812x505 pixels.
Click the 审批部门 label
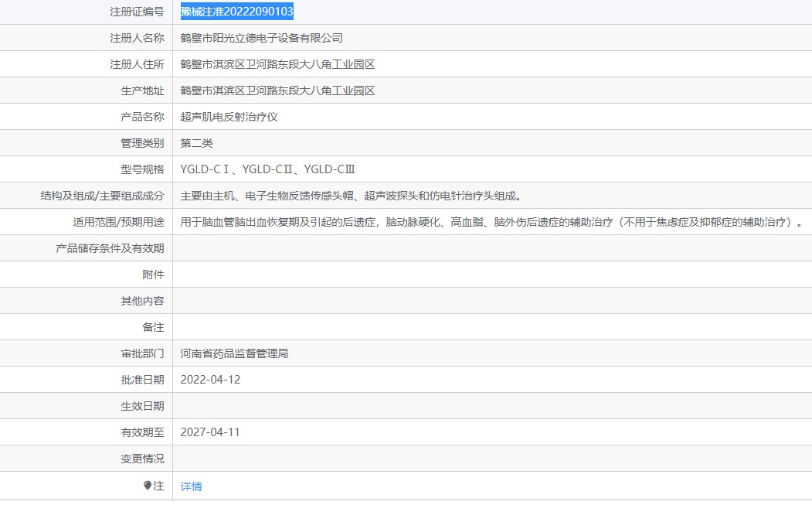pos(142,353)
